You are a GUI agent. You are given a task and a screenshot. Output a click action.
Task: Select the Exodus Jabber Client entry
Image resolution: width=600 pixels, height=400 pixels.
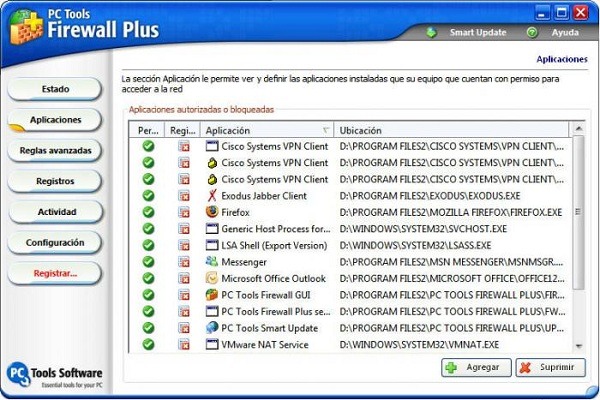[x=264, y=196]
